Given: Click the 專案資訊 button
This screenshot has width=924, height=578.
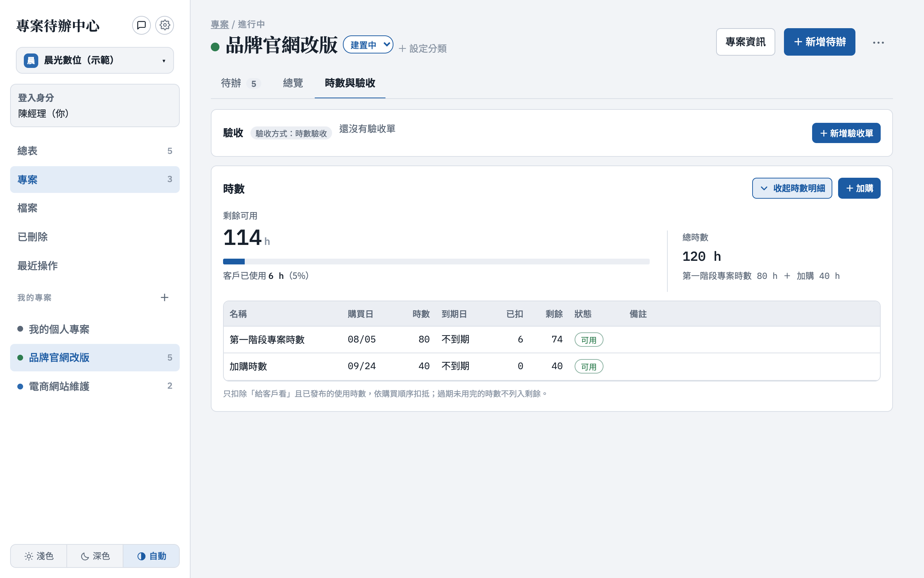Looking at the screenshot, I should (x=745, y=42).
